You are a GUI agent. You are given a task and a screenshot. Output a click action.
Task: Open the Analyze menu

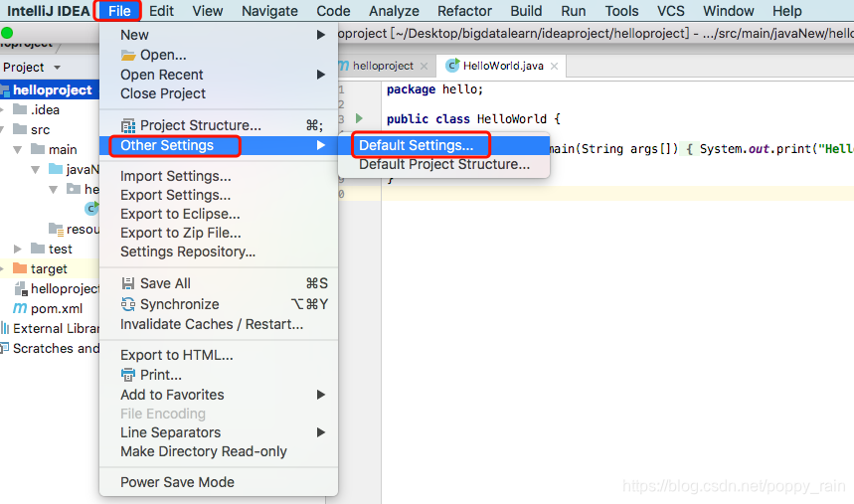click(x=394, y=11)
